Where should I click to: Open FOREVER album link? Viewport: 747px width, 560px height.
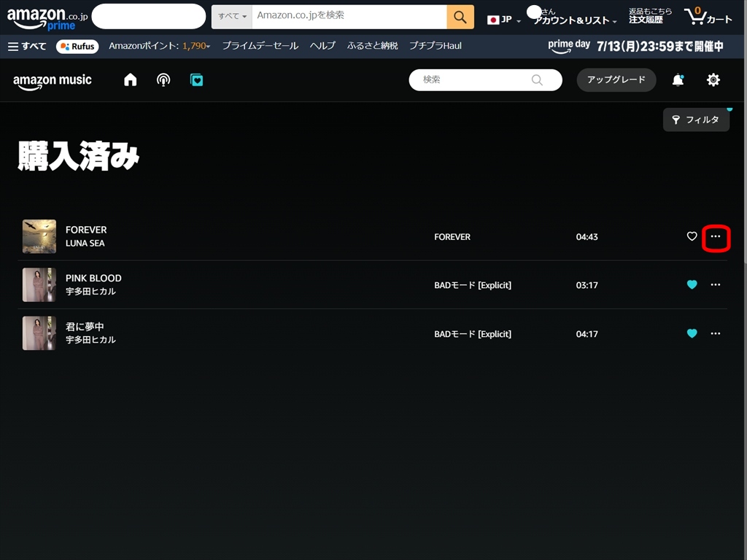point(452,237)
